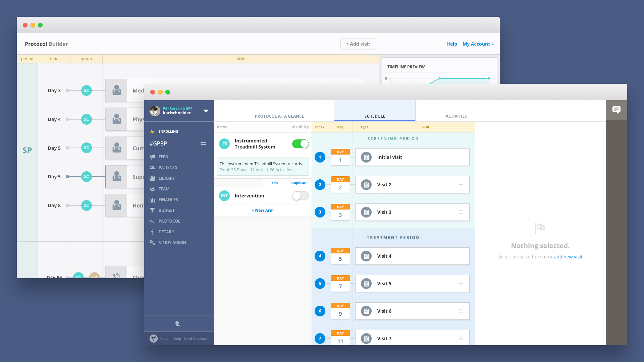Click the switch-study arrows icon beside #GPBP
Viewport: 644px width, 362px height.
[203, 143]
